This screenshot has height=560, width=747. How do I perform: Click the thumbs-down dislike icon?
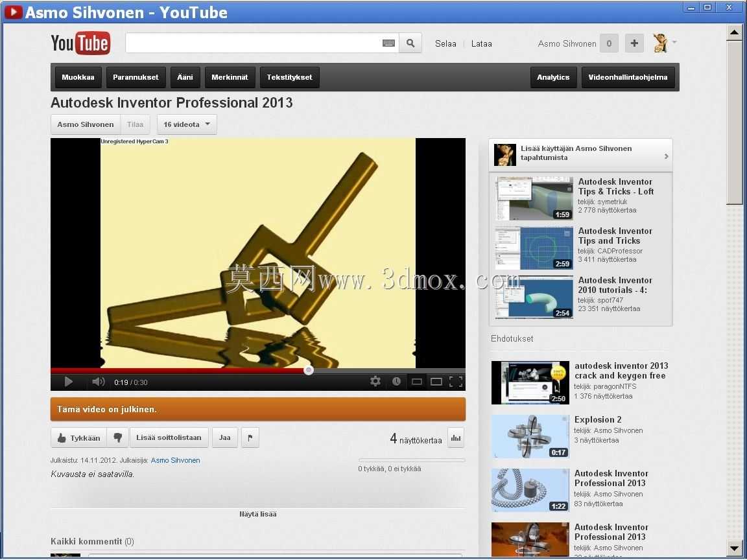point(117,437)
